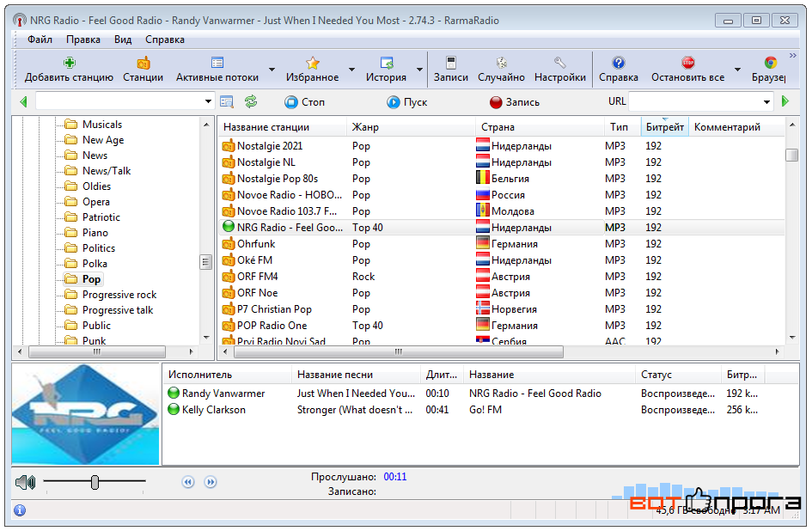Viewport: 812px width, 531px height.
Task: Select the Opera genre folder
Action: pyautogui.click(x=88, y=202)
